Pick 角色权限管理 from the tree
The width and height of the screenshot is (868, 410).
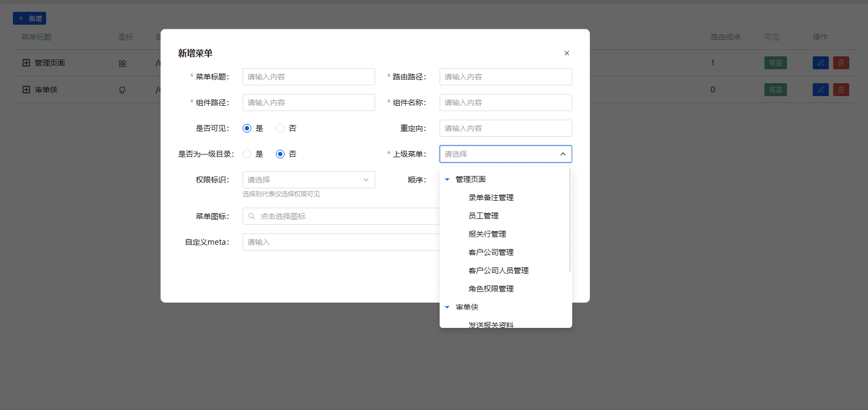click(x=491, y=289)
